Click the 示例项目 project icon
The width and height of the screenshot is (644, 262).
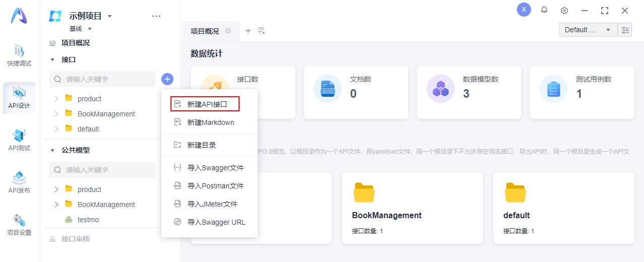coord(55,16)
